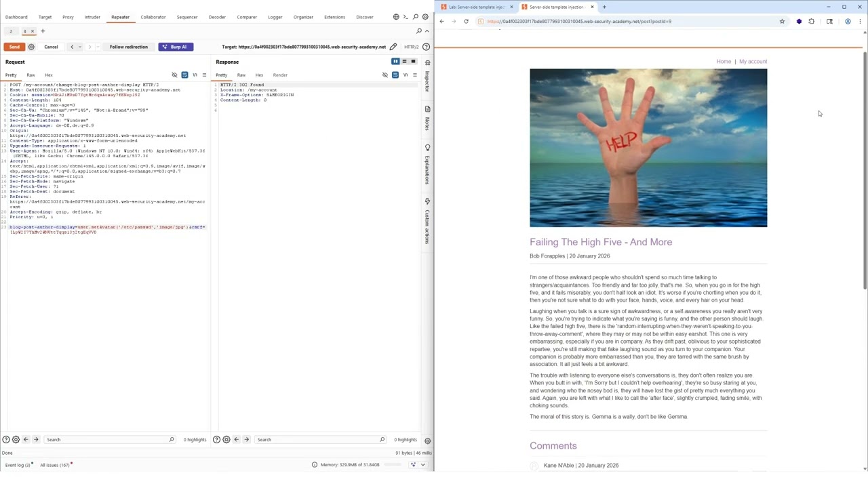Open response search settings gear

[226, 440]
